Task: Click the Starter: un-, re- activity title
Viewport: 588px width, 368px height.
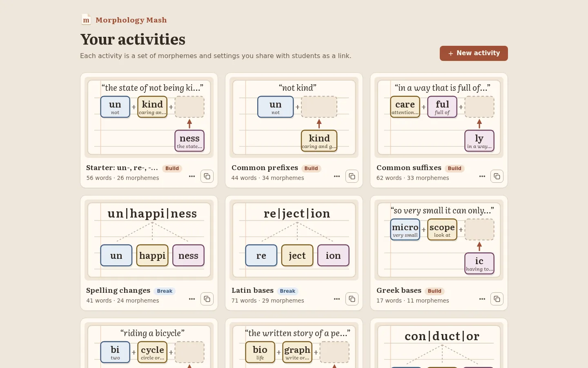Action: (x=122, y=168)
